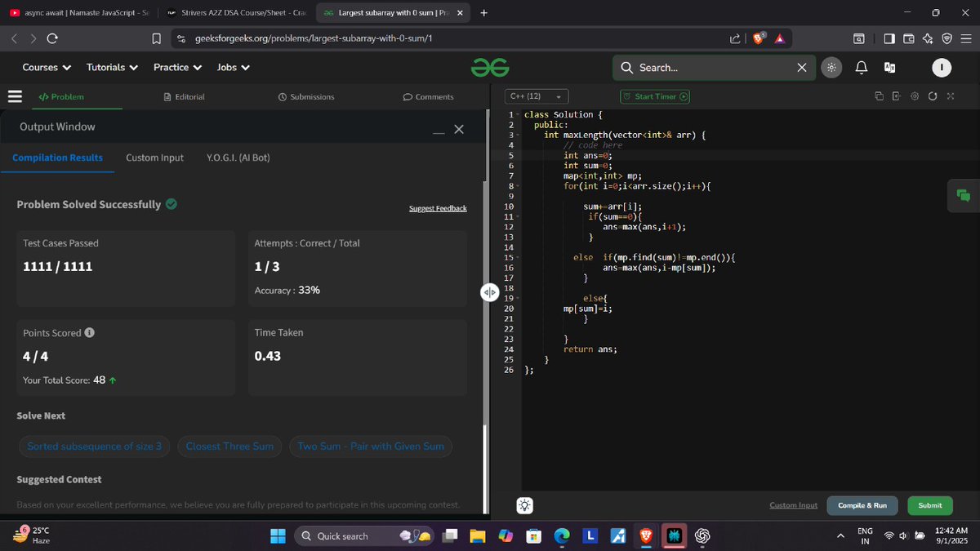Reset code with the refresh icon

(933, 96)
